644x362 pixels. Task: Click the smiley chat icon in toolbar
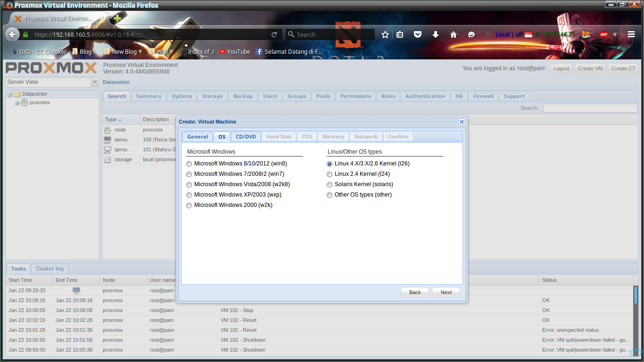point(471,34)
